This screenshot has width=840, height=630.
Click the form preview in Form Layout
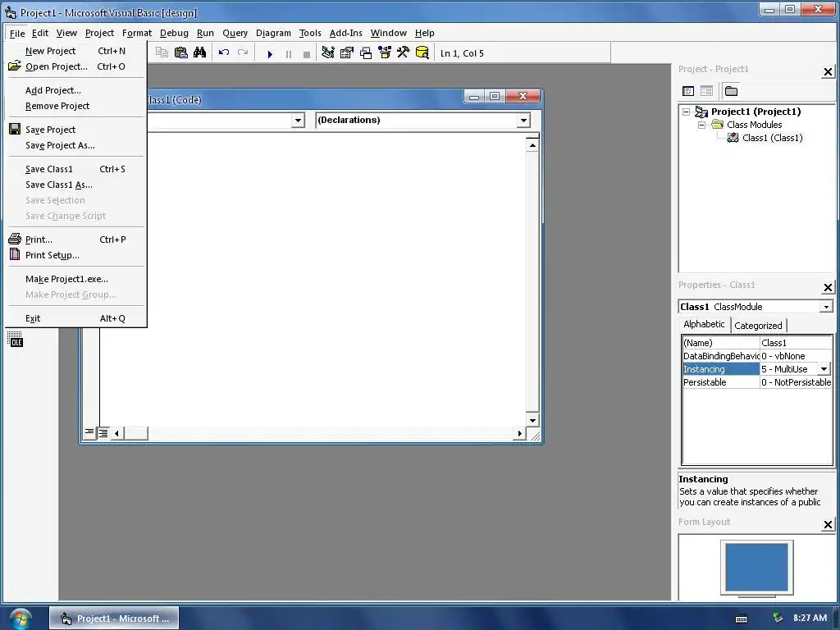(756, 568)
